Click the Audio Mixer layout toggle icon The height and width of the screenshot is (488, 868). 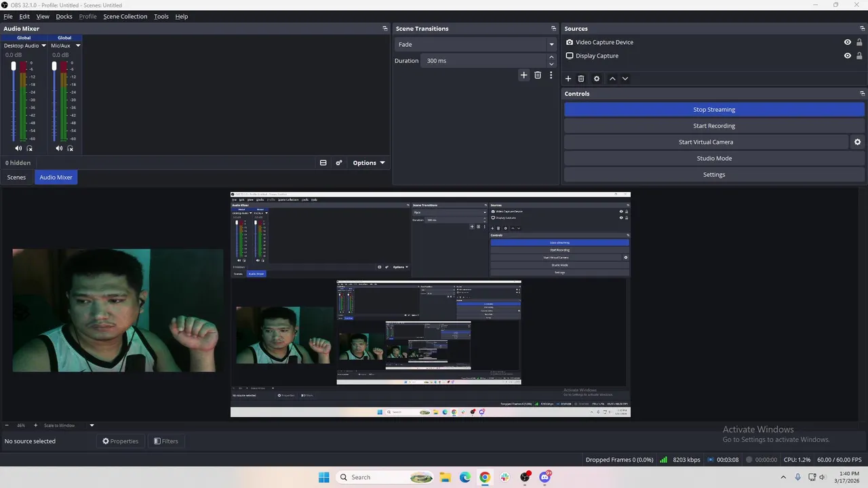323,163
